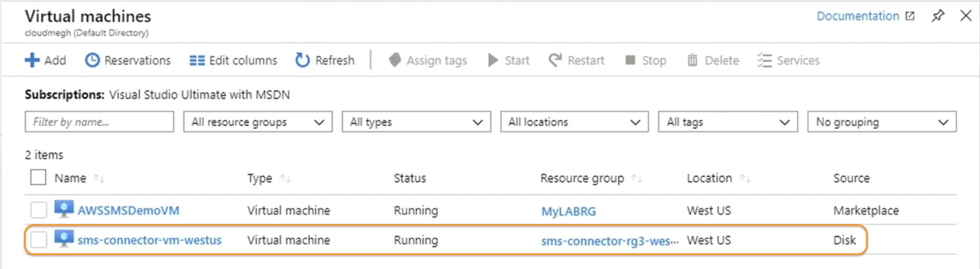Click the Add toolbar label
980x269 pixels.
pyautogui.click(x=55, y=60)
